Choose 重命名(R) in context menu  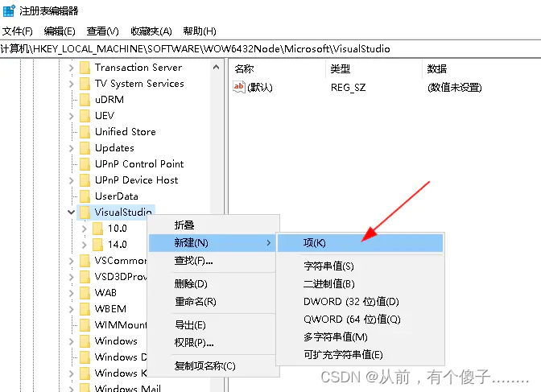tap(213, 302)
